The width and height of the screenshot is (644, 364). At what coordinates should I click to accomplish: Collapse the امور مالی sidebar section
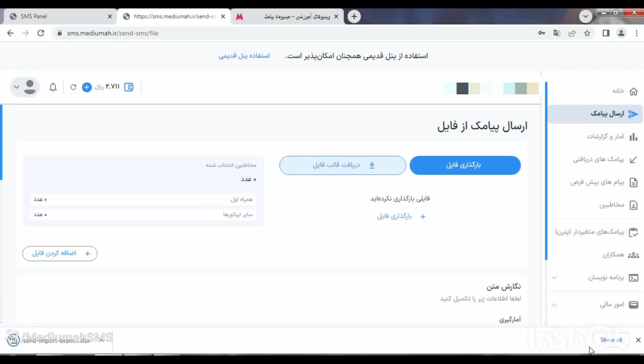(554, 305)
